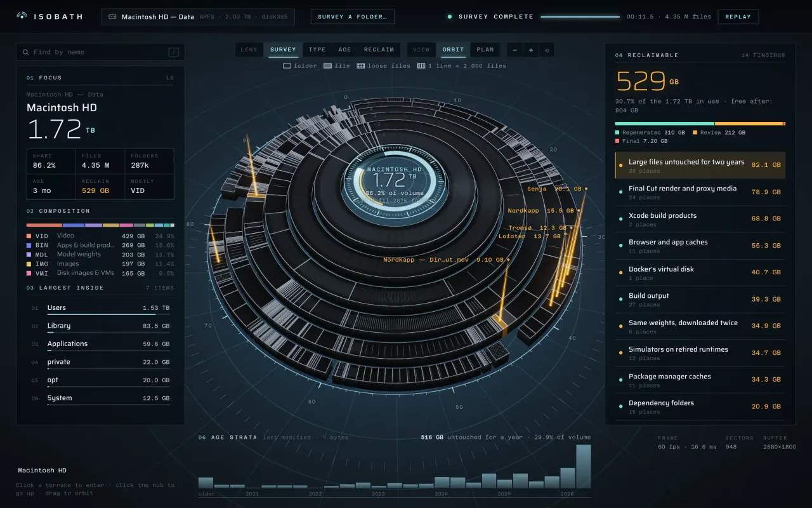
Task: Click the folder legend icon
Action: click(x=287, y=66)
